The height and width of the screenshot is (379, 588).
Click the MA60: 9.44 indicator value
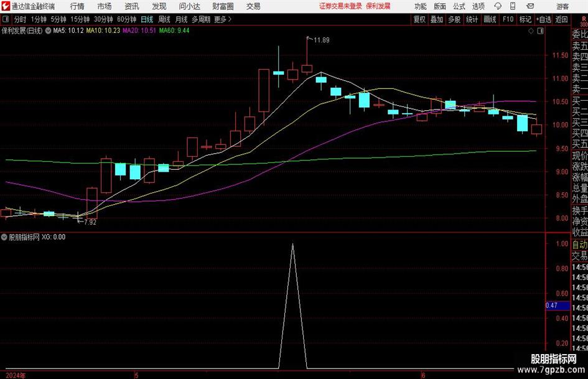point(174,30)
